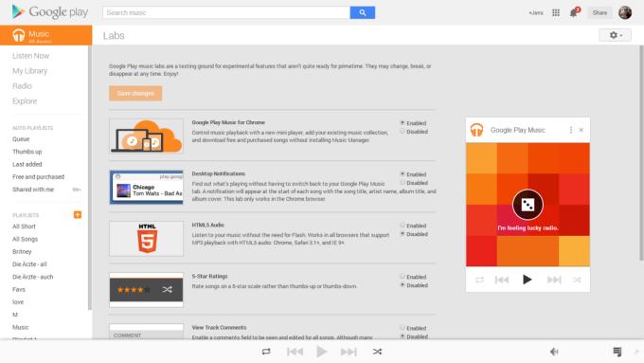Toggle shuffle in the mini player
Viewport: 644px width, 363px height.
(577, 280)
